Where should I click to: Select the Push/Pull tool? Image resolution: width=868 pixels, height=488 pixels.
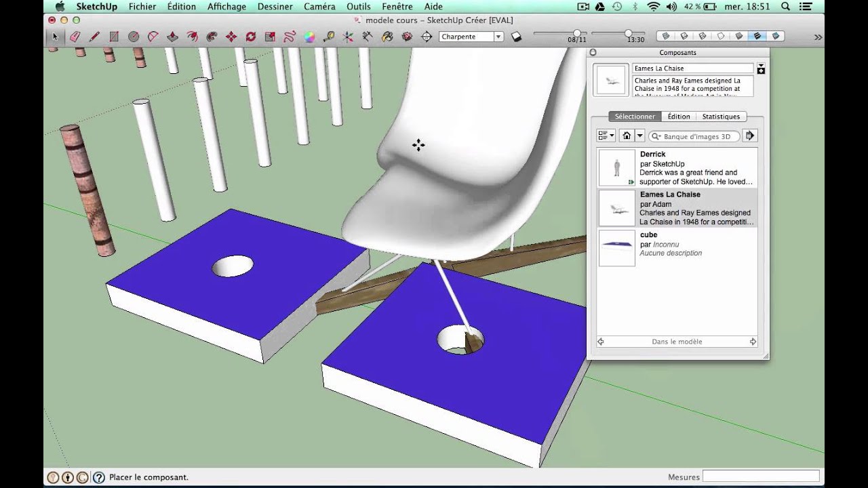(173, 37)
